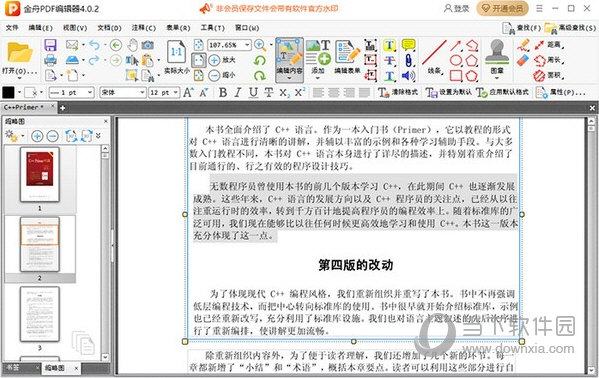Screen dimensions: 599x378
Task: Click the 高级查找(S) advanced search button
Action: click(x=570, y=28)
